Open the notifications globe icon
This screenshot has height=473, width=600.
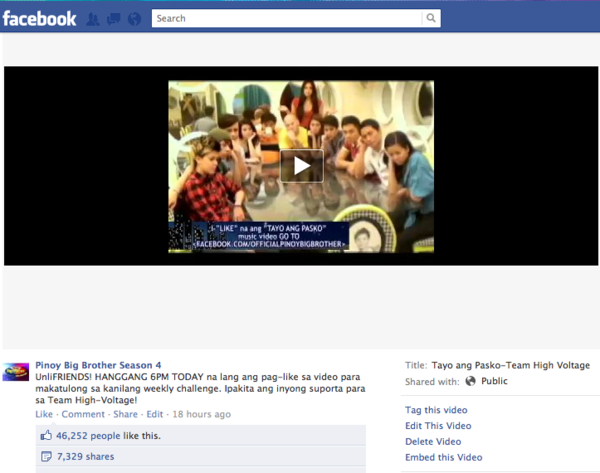pos(134,19)
